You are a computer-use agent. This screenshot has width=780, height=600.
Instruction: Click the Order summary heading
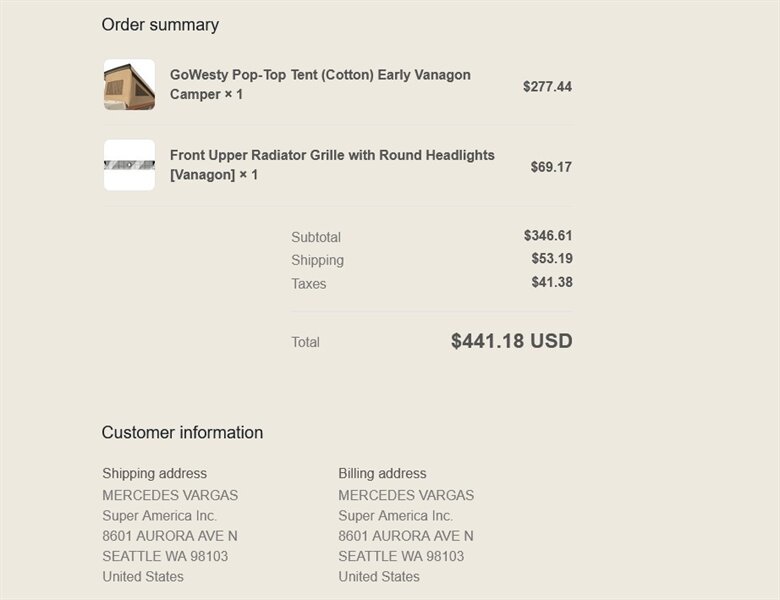(x=160, y=25)
